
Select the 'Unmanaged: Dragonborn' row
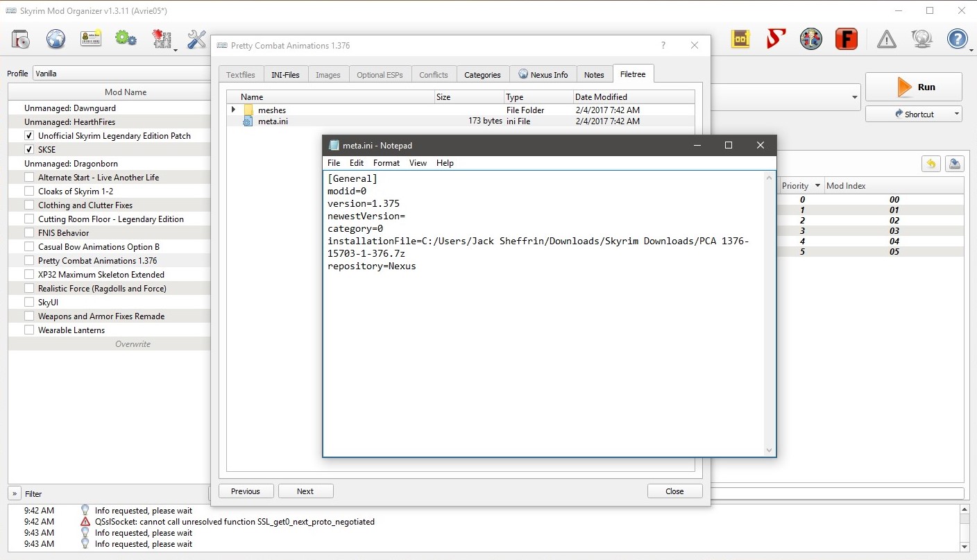(109, 164)
